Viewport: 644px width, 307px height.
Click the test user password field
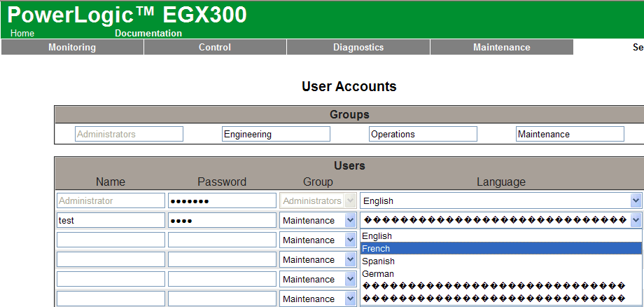pos(222,220)
